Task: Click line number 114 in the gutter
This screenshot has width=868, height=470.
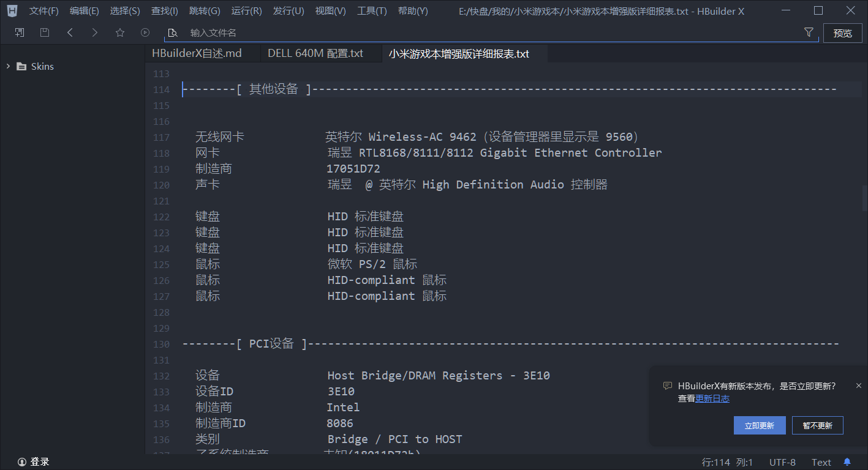Action: [161, 89]
